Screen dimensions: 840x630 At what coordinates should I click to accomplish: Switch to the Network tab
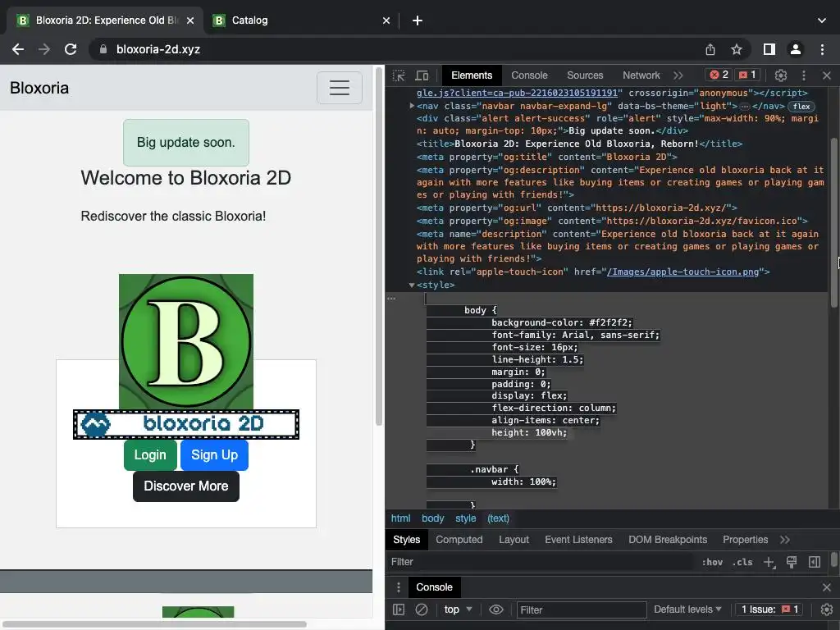tap(641, 75)
